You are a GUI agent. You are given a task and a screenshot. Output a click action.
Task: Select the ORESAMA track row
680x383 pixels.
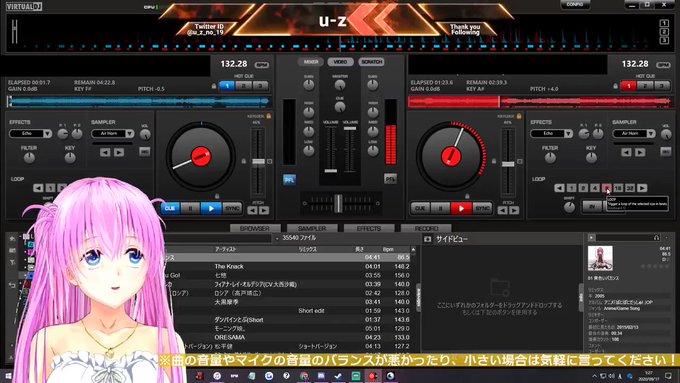coord(287,337)
